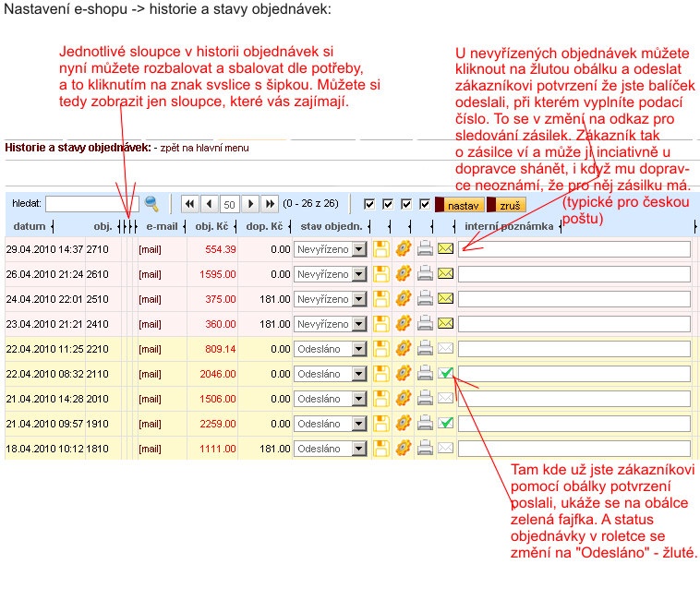Viewport: 700px width, 600px height.
Task: Open [mail] link for order 1810
Action: 150,450
